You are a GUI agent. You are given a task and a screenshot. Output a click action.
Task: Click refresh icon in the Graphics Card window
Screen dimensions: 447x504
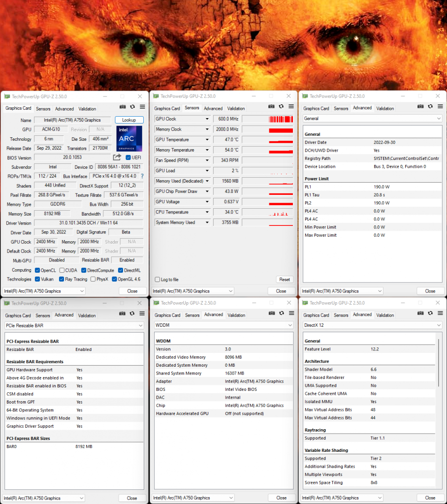132,107
